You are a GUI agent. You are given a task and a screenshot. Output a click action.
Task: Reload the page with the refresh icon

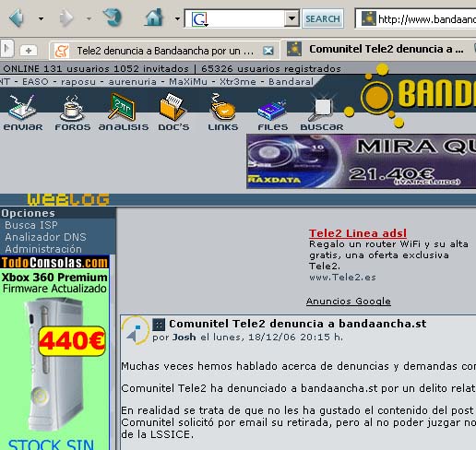pyautogui.click(x=113, y=18)
